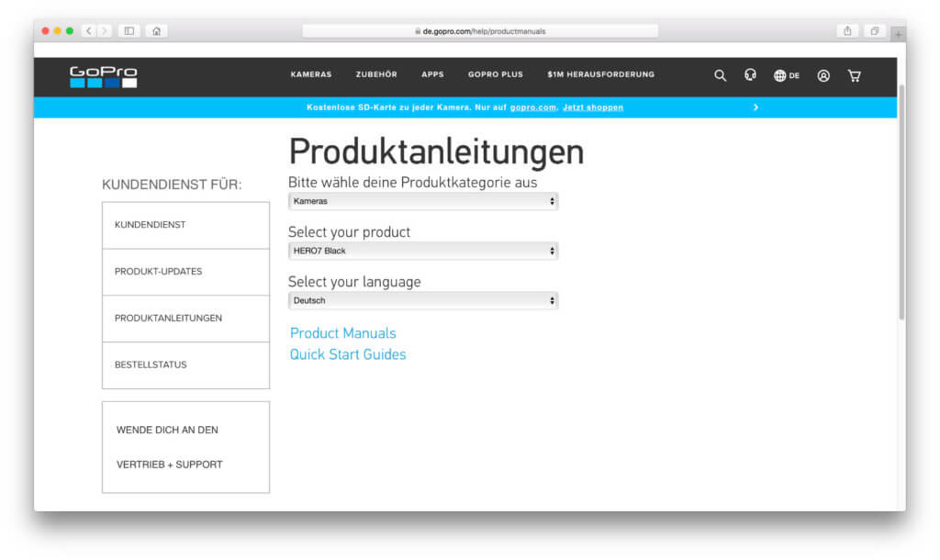
Task: Open the Kameras product category dropdown
Action: pyautogui.click(x=423, y=201)
